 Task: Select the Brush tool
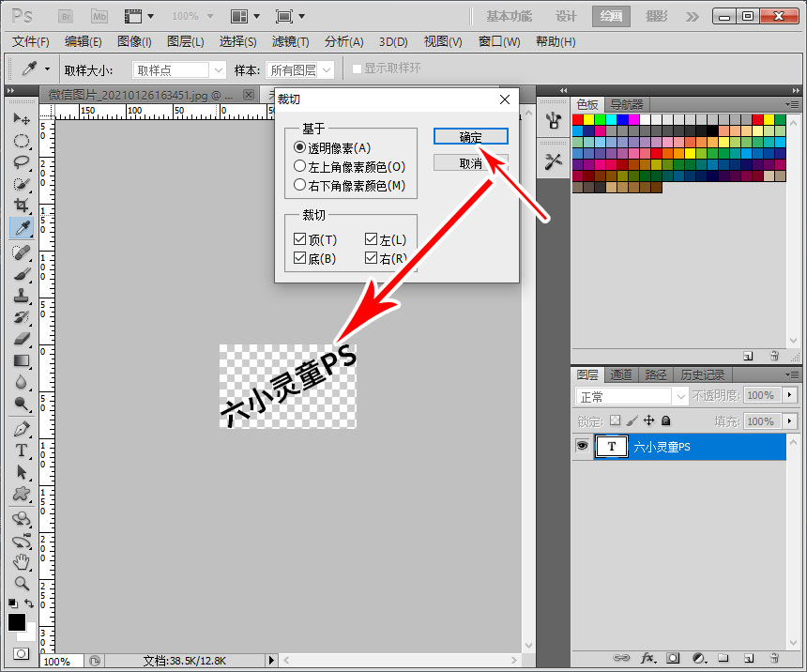[x=21, y=274]
